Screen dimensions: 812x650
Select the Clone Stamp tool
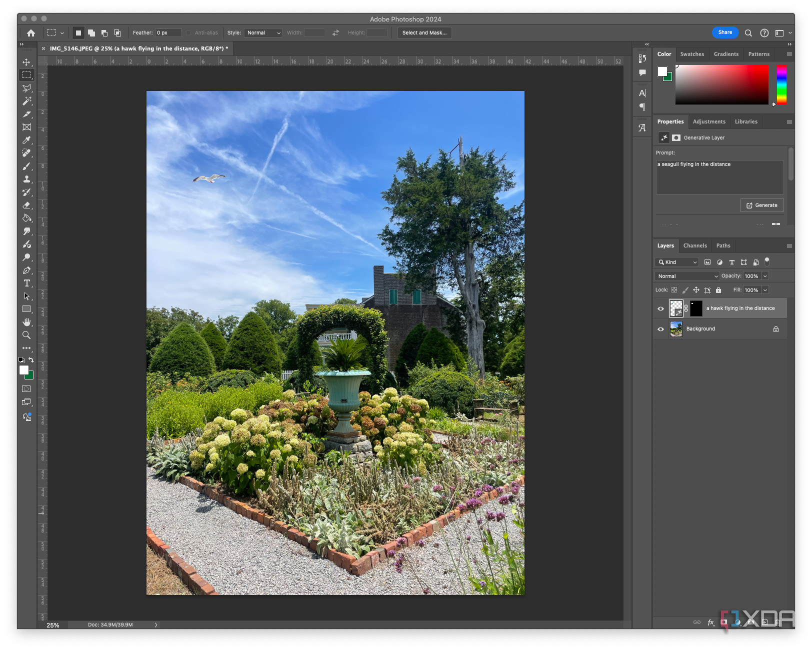click(x=26, y=179)
